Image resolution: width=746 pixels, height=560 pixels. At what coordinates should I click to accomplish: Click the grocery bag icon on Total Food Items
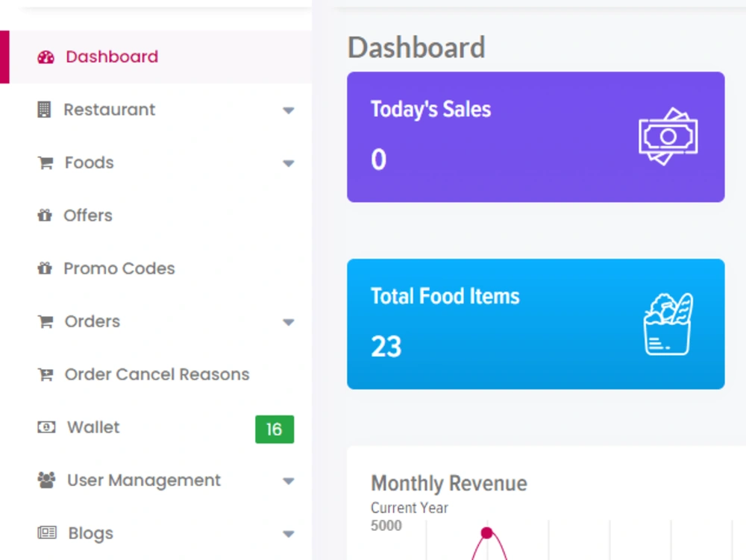[x=668, y=324]
